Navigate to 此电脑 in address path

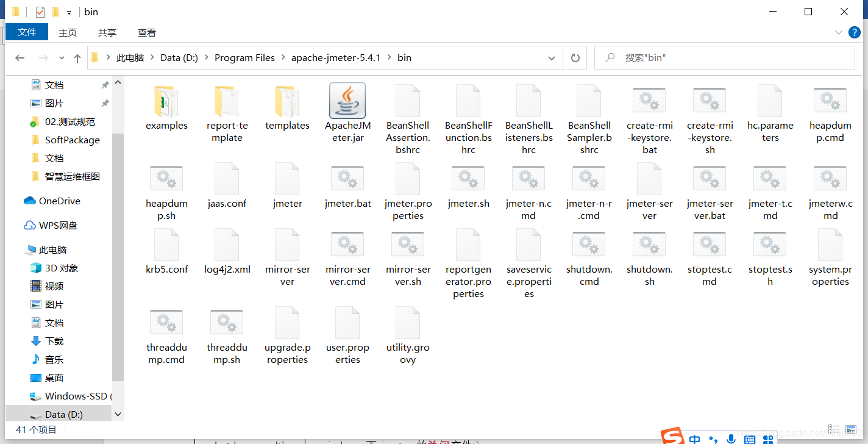point(130,58)
